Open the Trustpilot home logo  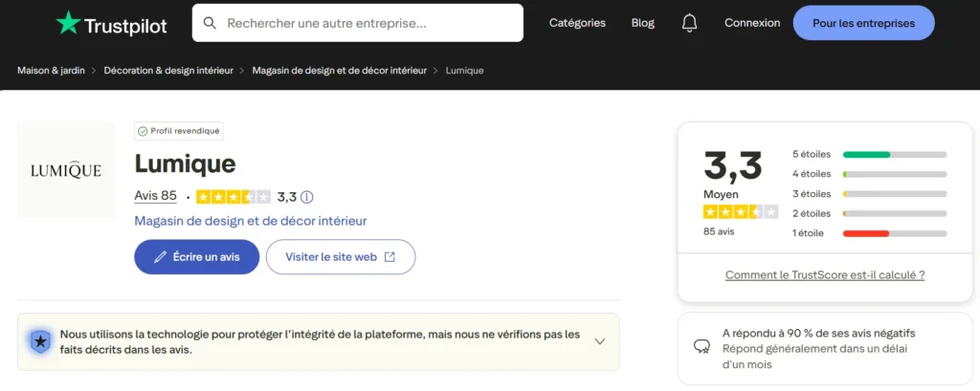pos(111,24)
